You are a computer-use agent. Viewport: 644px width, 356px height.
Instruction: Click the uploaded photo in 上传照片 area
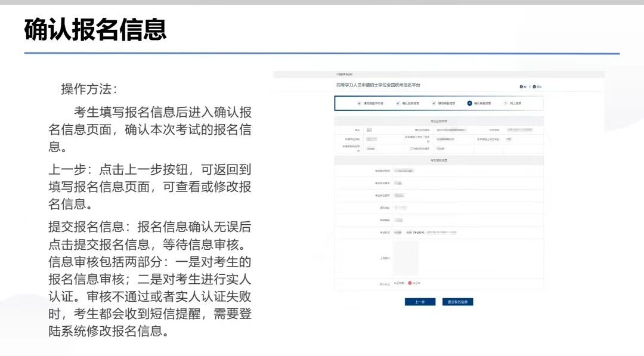[x=407, y=257]
